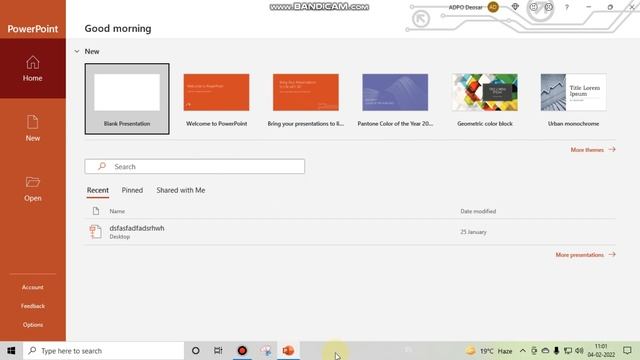The image size is (640, 360).
Task: Open Feedback in the sidebar
Action: tap(33, 306)
